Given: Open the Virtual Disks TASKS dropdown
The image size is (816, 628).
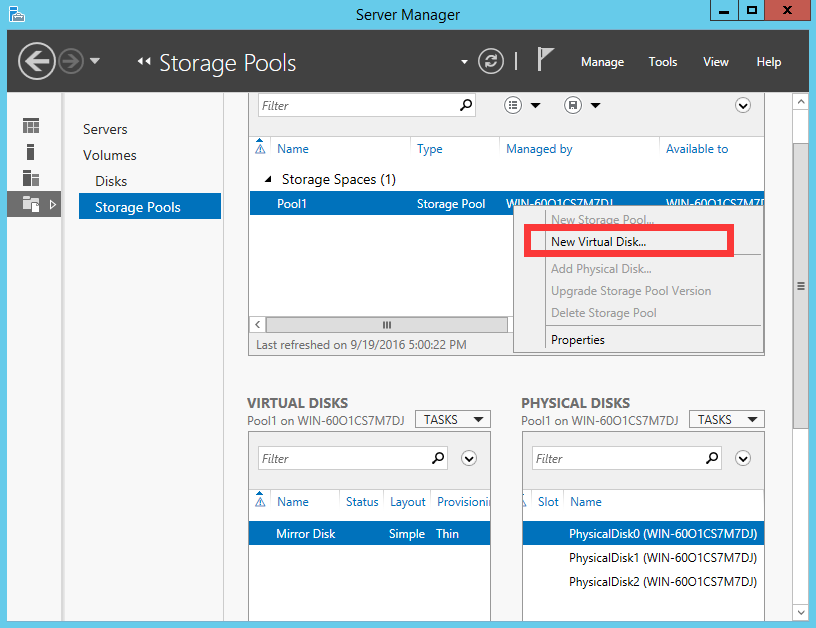Looking at the screenshot, I should [453, 420].
